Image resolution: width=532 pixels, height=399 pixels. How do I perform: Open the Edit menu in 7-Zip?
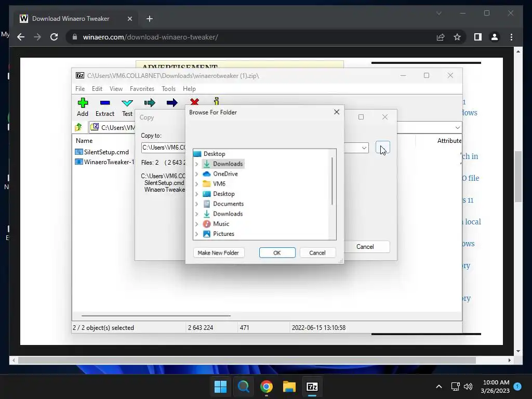97,88
